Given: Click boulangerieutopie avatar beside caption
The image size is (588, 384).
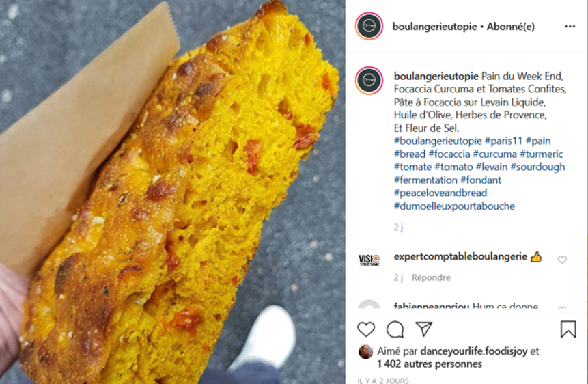Looking at the screenshot, I should (369, 81).
